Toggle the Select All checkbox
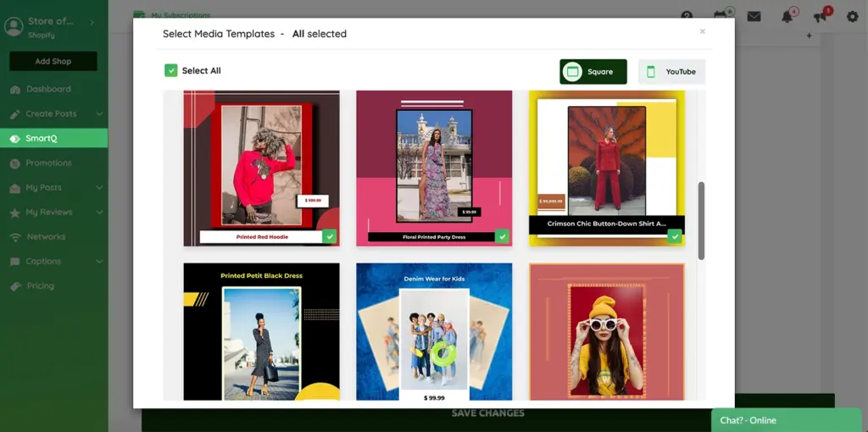This screenshot has width=868, height=432. (x=171, y=70)
